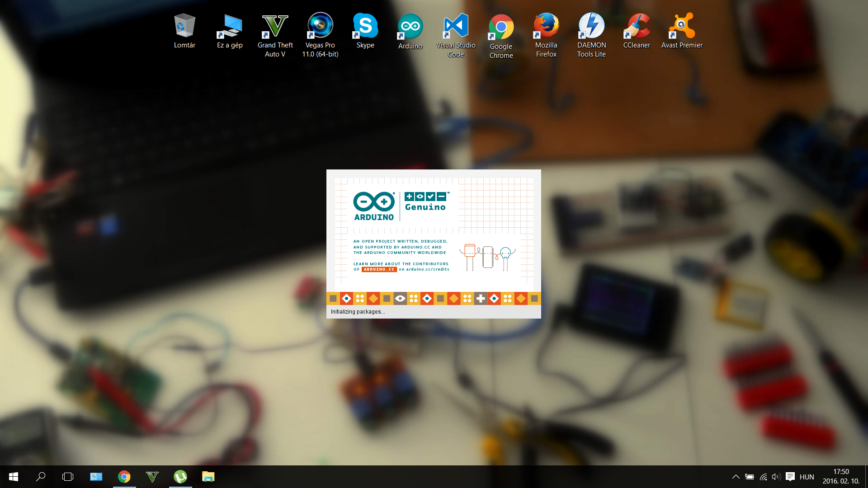Toggle the volume icon in the tray

click(776, 477)
